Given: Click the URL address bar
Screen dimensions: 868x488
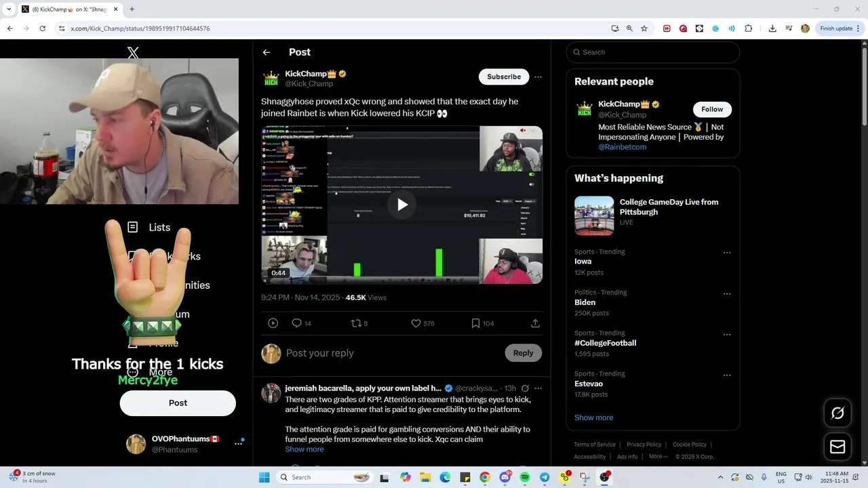Looking at the screenshot, I should (332, 28).
